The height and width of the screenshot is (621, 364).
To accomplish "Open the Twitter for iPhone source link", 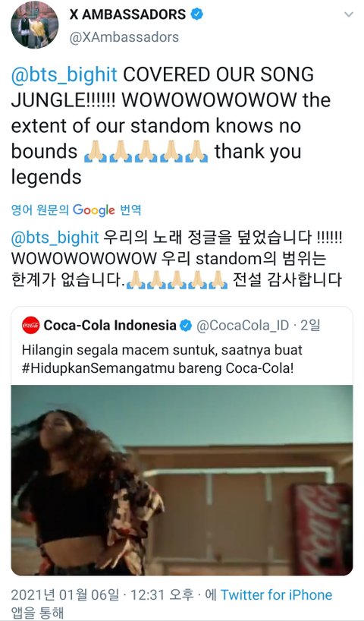I will [276, 594].
